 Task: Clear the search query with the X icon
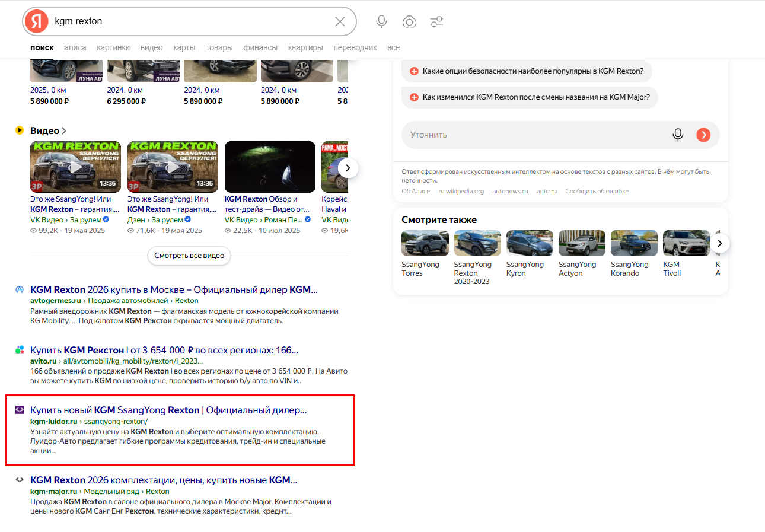coord(340,21)
